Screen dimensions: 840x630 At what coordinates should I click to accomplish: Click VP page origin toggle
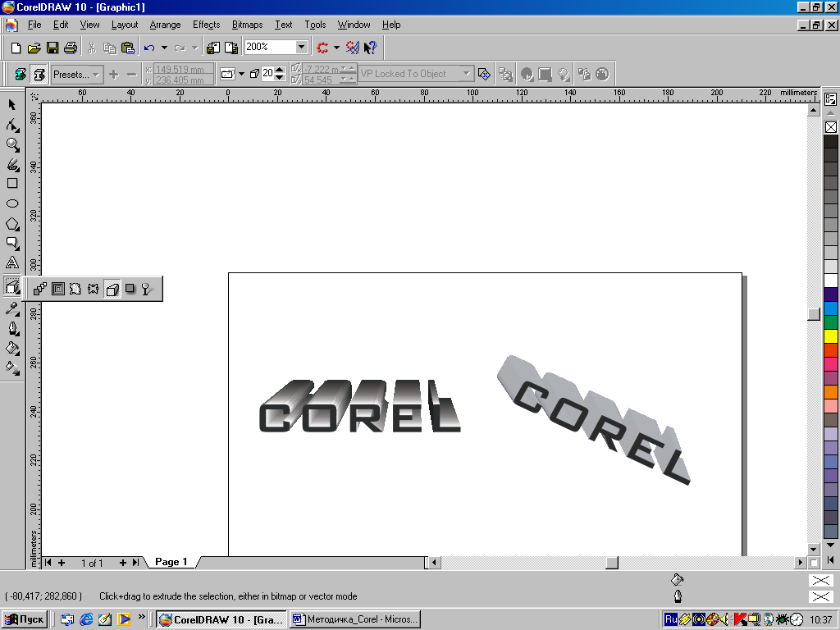484,74
